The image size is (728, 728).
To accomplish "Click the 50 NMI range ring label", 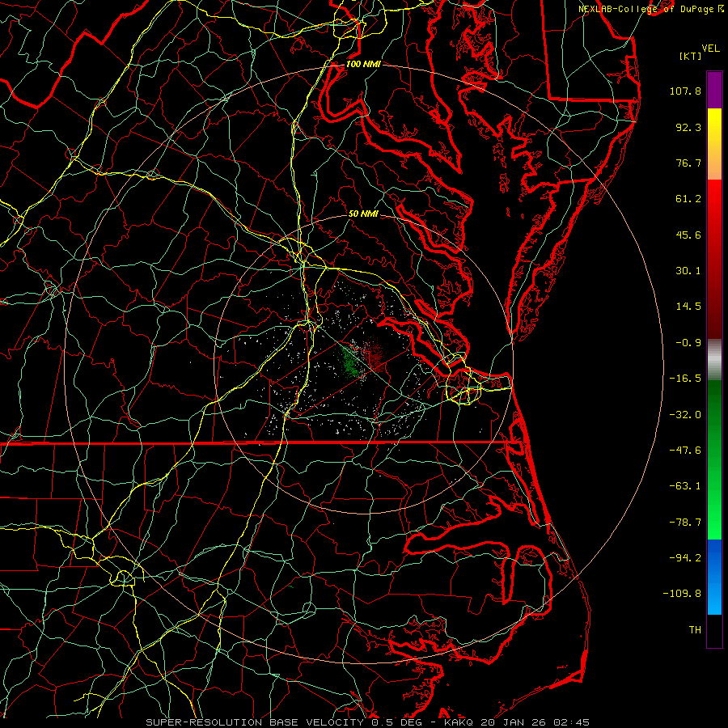I will (x=363, y=214).
